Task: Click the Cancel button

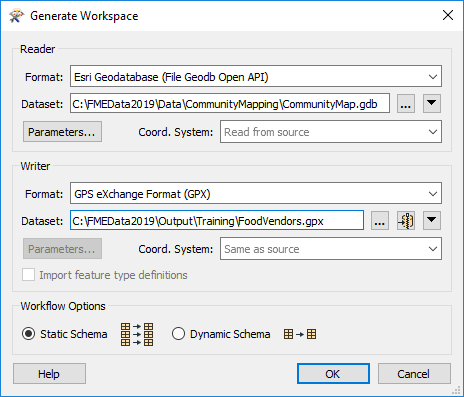Action: [x=414, y=374]
